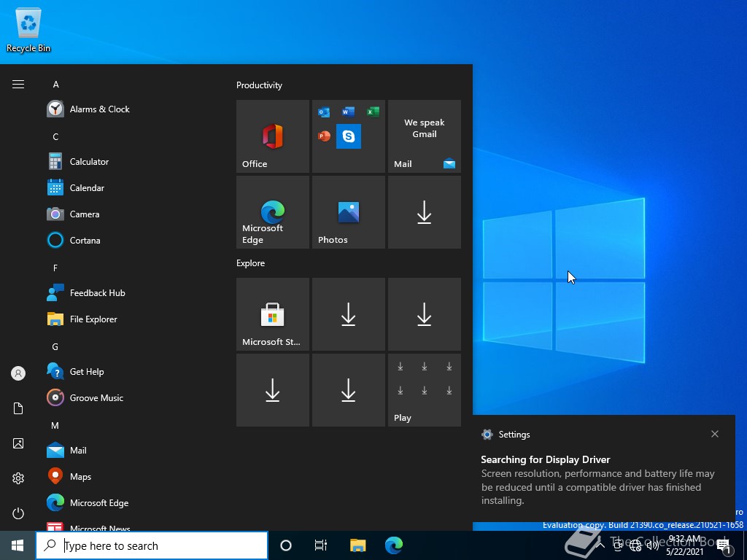
Task: Expand the Start menu hamburger navigation
Action: click(18, 85)
